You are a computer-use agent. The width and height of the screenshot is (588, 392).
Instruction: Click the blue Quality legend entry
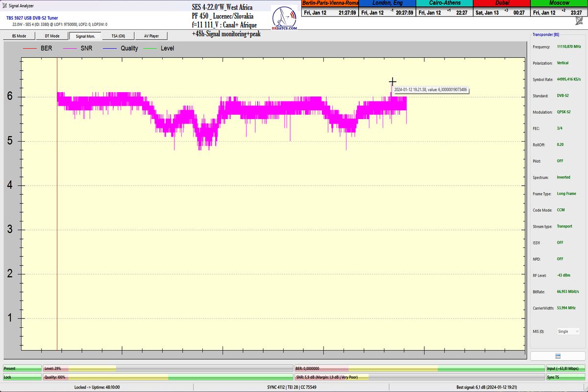pyautogui.click(x=121, y=48)
